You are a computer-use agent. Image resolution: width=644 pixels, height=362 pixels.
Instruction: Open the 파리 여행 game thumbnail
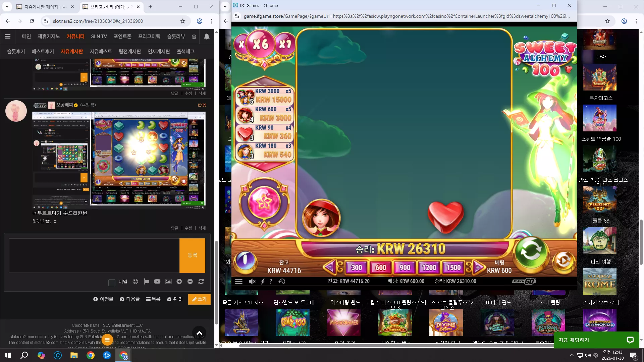(600, 241)
